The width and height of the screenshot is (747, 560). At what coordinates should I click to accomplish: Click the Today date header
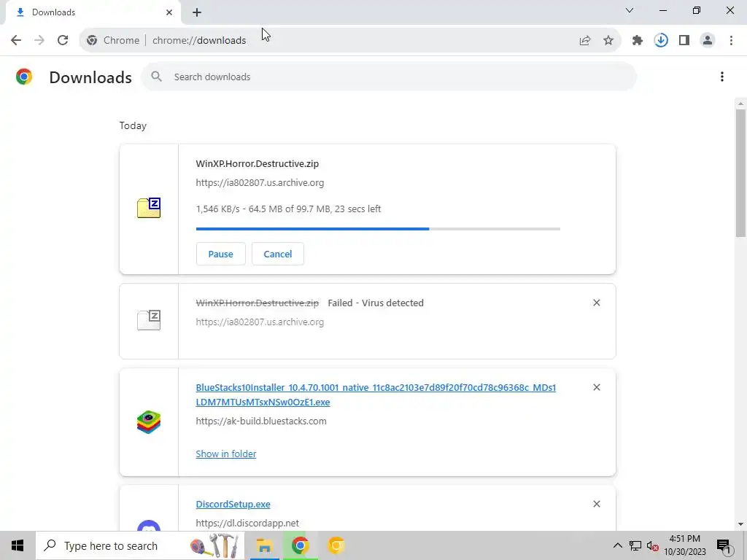(x=133, y=125)
